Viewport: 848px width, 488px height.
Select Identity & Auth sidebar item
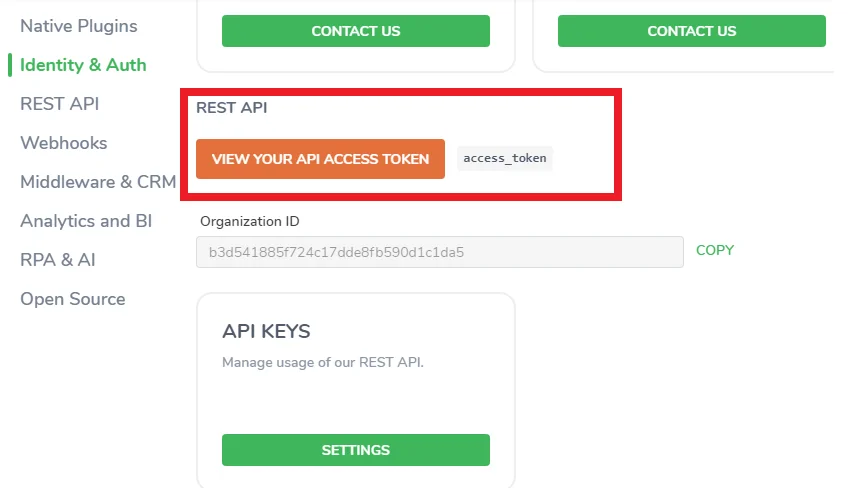coord(83,65)
